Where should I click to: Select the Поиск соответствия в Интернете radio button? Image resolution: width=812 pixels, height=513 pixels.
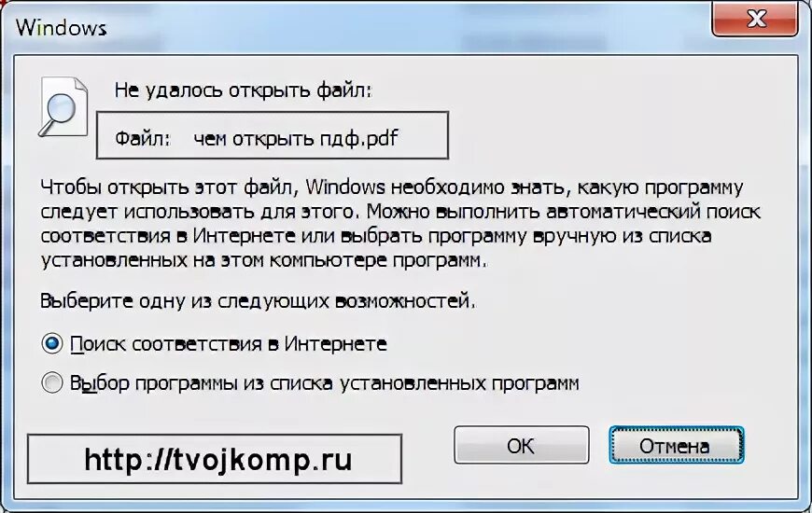[x=51, y=344]
